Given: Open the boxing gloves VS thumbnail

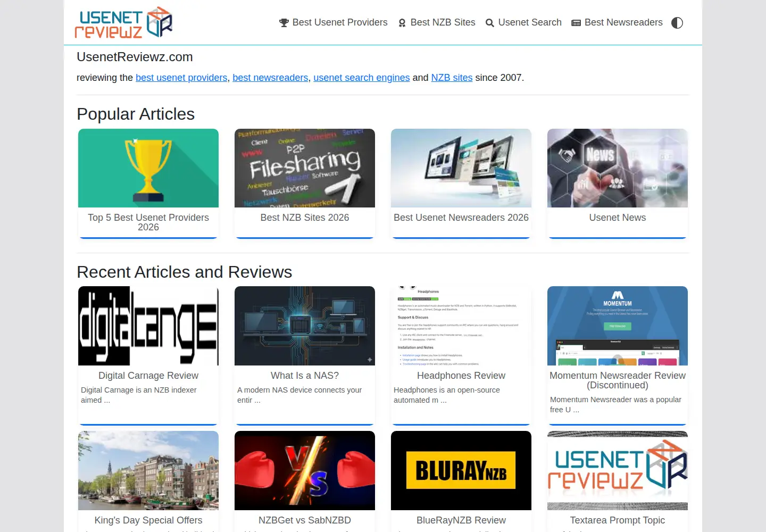Looking at the screenshot, I should 305,470.
